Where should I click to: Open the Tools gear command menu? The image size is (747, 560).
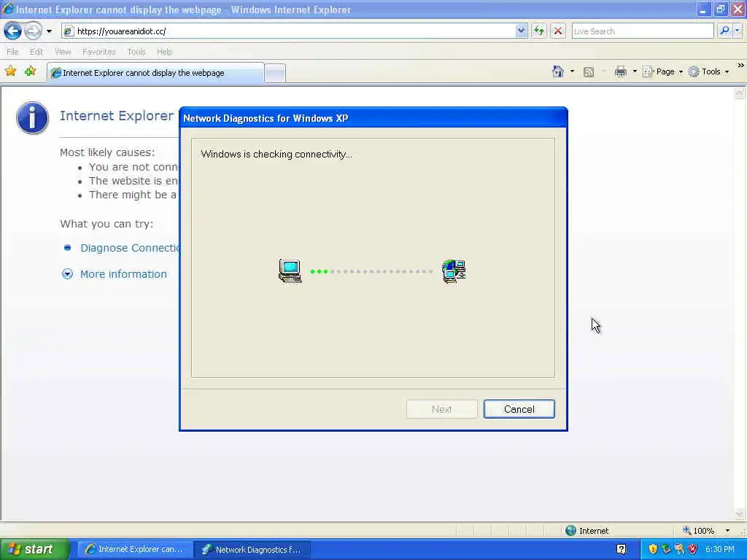[x=709, y=72]
